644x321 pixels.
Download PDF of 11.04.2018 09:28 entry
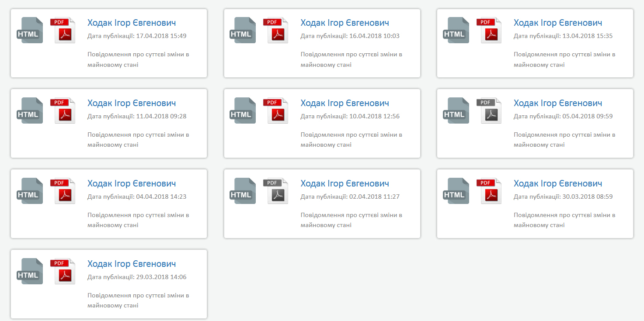pos(64,110)
